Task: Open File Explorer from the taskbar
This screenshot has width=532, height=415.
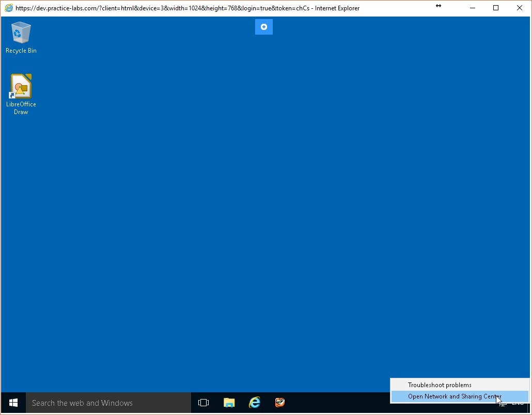Action: (x=229, y=403)
